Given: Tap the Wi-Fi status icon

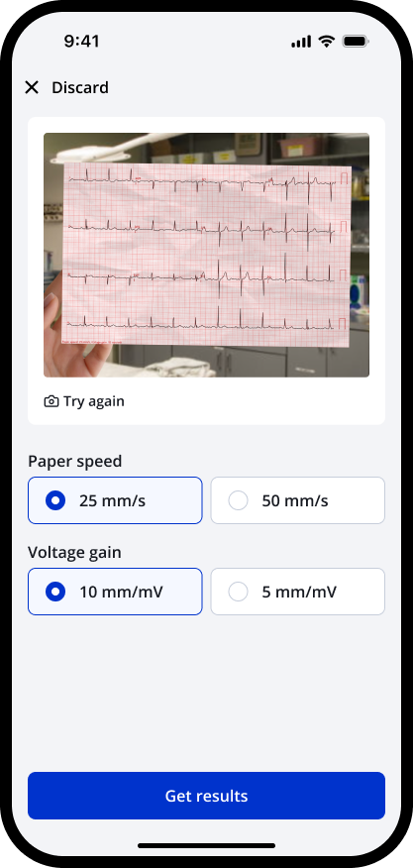Looking at the screenshot, I should pyautogui.click(x=327, y=42).
